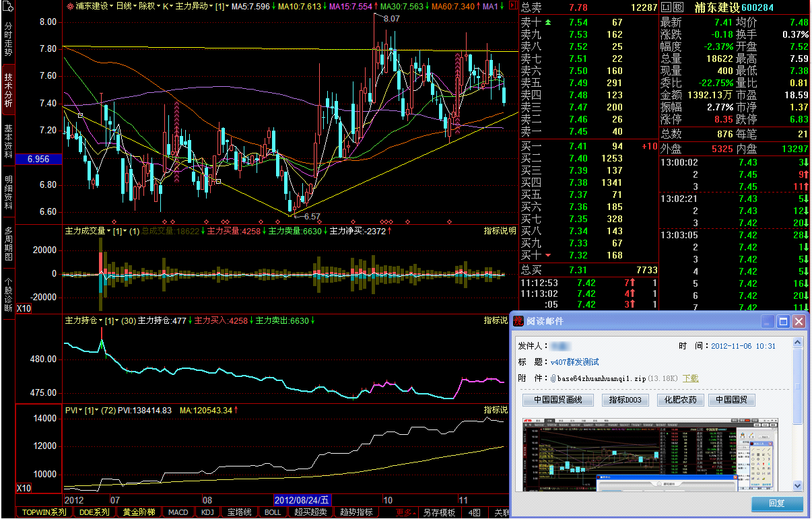Open 指标说明 for PVI panel
The image size is (812, 519).
tap(496, 410)
